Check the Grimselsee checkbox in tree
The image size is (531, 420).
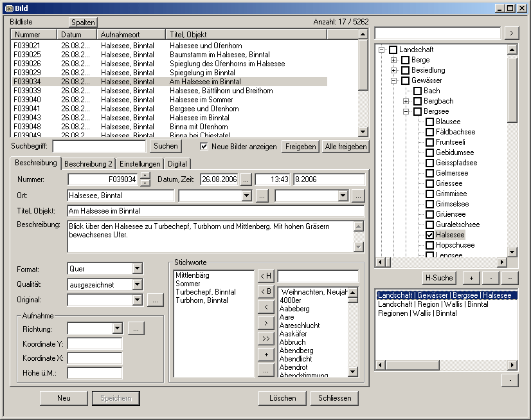coord(429,204)
